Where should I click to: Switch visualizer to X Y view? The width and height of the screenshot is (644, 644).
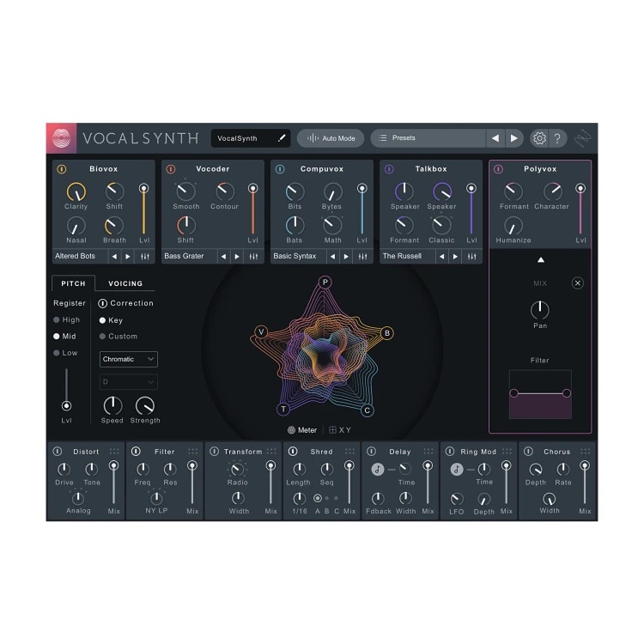tap(340, 430)
